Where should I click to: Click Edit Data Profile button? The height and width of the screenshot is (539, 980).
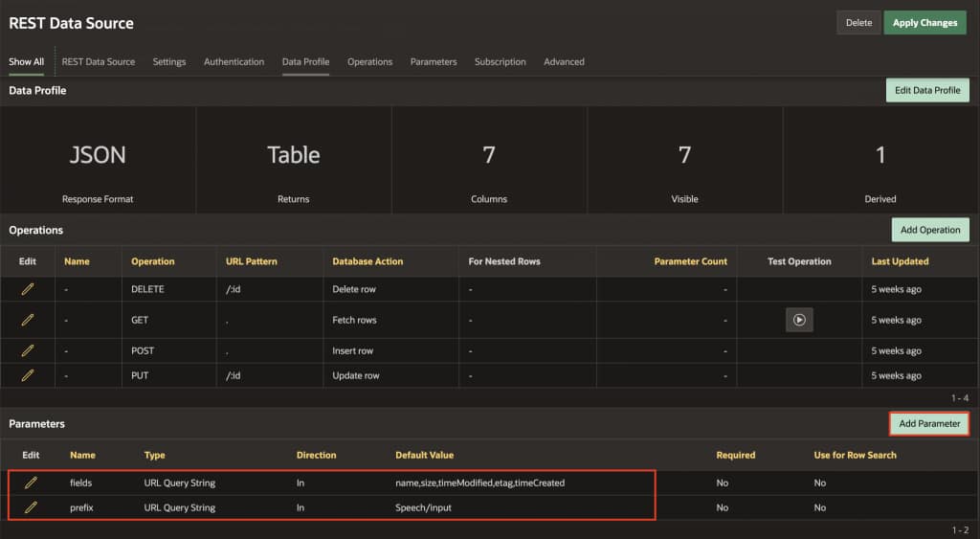pyautogui.click(x=926, y=90)
